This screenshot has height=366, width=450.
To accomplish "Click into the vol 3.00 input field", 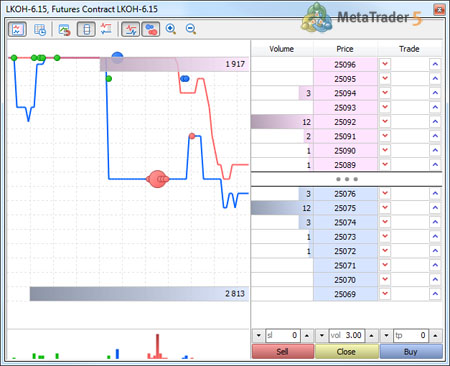I will click(x=347, y=335).
